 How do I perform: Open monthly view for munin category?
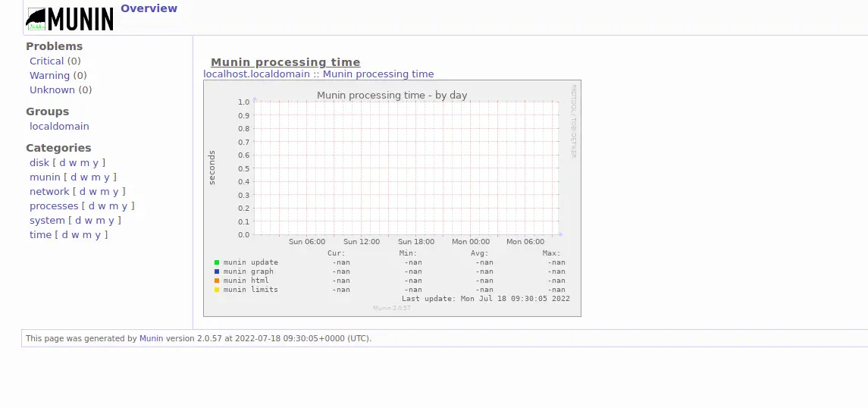[x=96, y=177]
